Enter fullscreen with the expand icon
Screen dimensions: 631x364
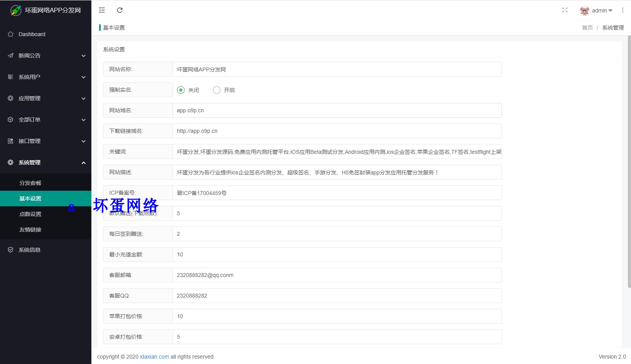point(565,10)
